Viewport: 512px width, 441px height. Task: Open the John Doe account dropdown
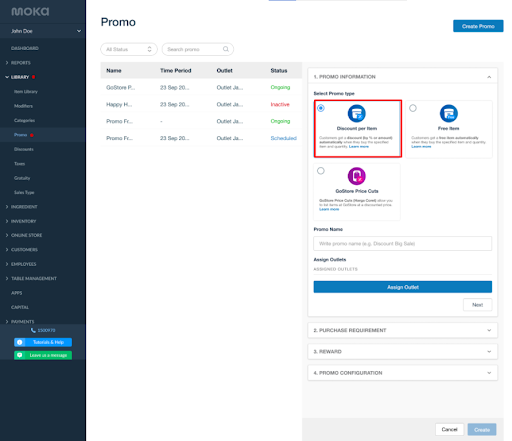(43, 31)
